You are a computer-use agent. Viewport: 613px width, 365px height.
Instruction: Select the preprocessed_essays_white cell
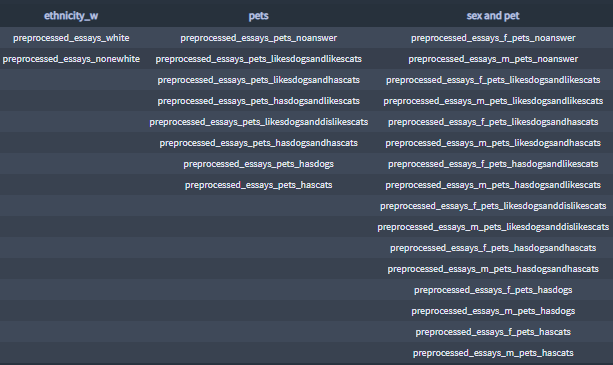71,38
